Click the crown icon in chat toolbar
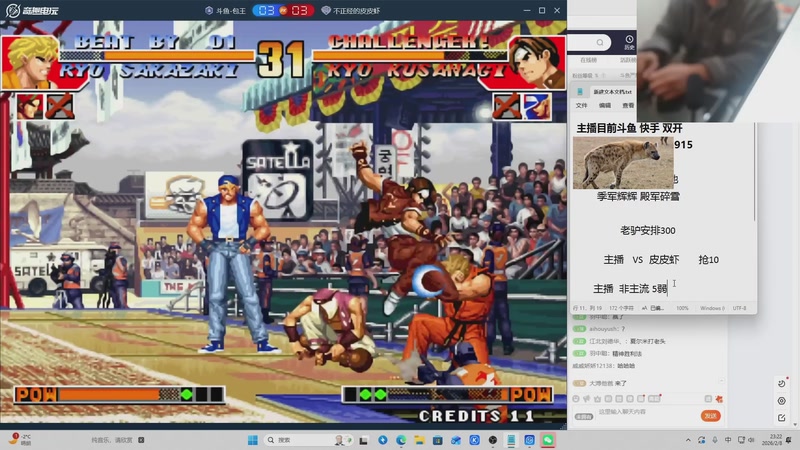800x450 pixels. pyautogui.click(x=598, y=399)
